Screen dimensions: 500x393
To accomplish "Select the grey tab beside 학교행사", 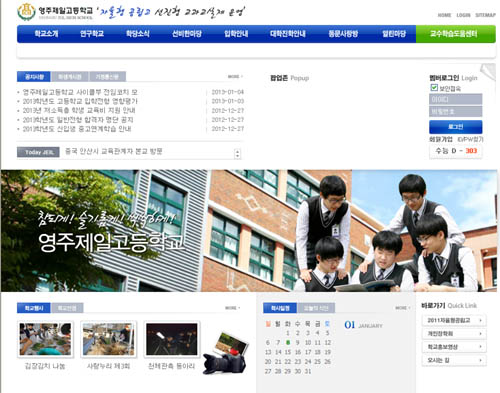I will (x=67, y=308).
